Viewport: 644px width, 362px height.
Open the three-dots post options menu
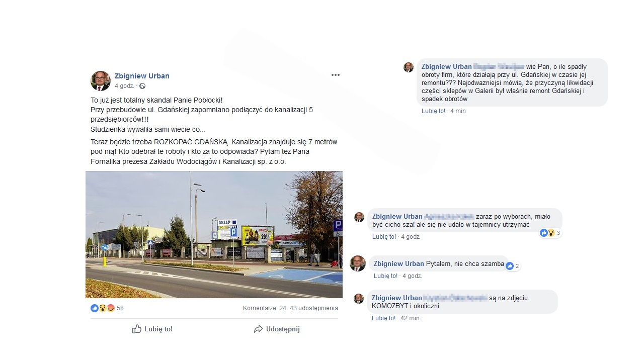pos(336,75)
